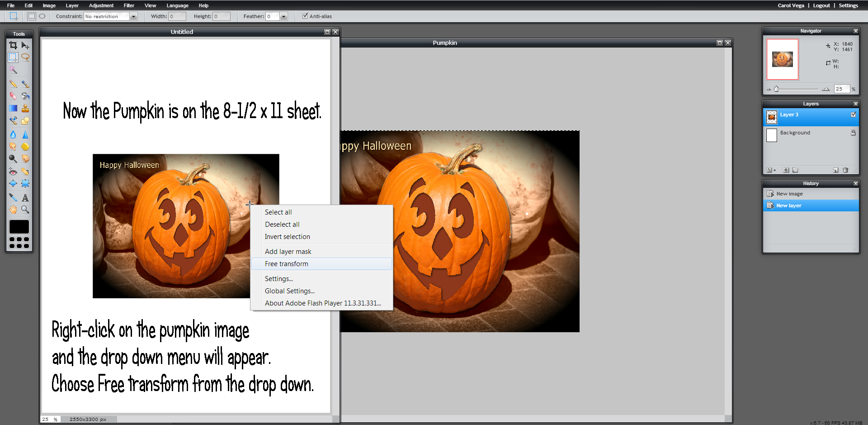
Task: Create a new layer in Layers panel
Action: tap(835, 170)
